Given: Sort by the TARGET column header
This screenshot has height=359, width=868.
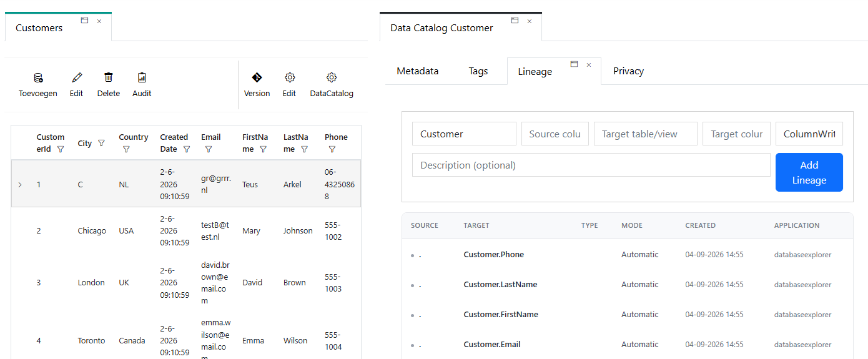Looking at the screenshot, I should [x=476, y=225].
